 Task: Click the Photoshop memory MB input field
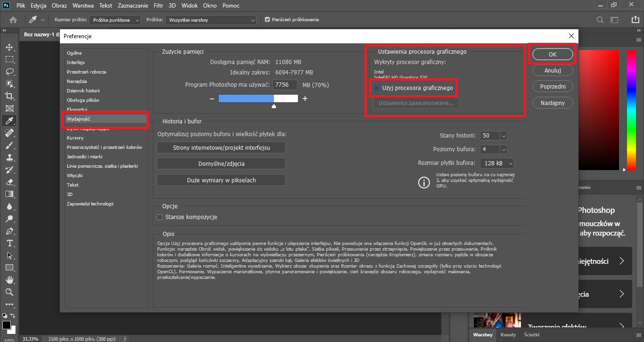click(285, 85)
